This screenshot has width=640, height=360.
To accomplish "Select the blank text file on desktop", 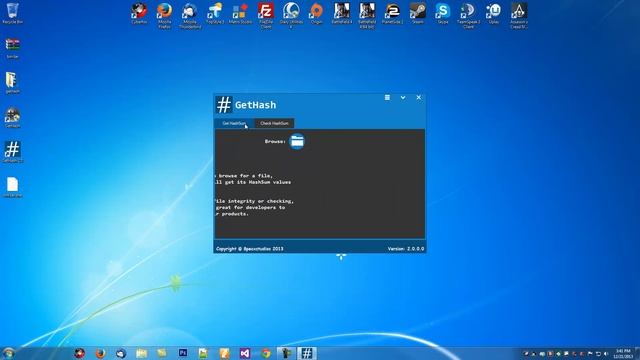I will [12, 187].
